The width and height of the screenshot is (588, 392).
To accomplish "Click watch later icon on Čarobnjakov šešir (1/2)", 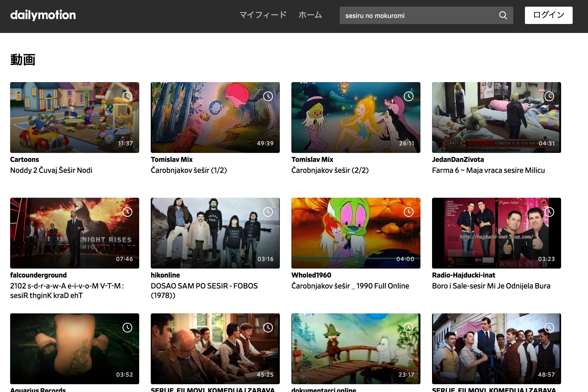I will point(268,96).
